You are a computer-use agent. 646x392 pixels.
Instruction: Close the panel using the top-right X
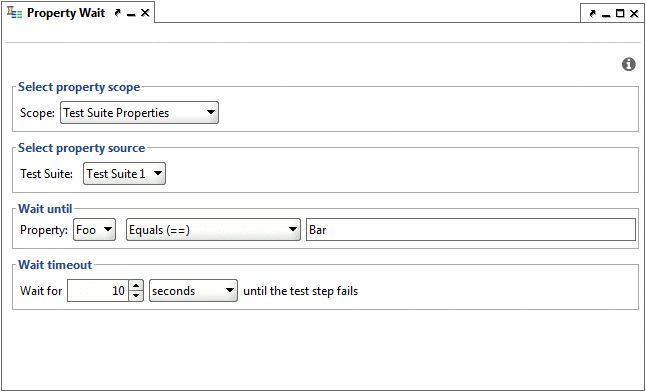(634, 14)
